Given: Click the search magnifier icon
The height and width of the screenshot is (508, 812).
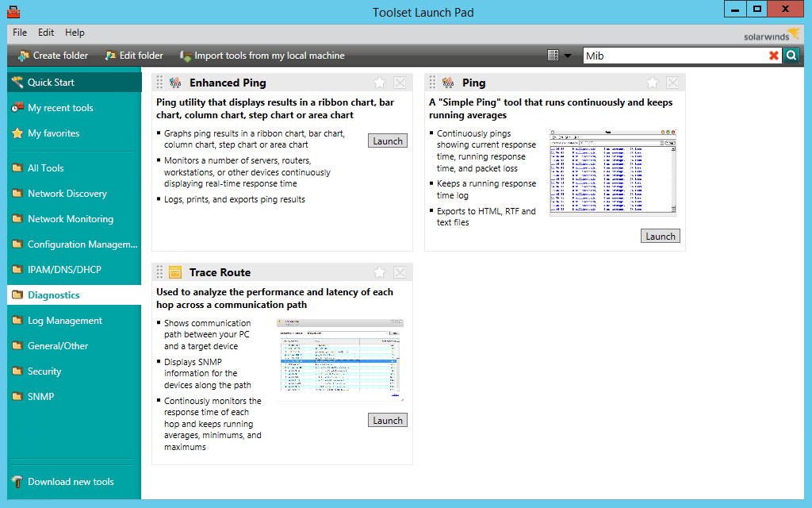Looking at the screenshot, I should click(x=791, y=56).
